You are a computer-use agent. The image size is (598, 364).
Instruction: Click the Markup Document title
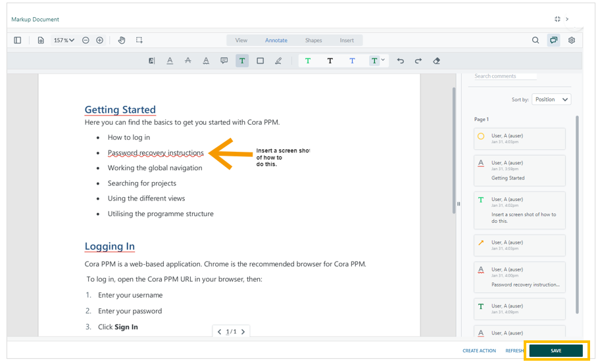tap(35, 20)
